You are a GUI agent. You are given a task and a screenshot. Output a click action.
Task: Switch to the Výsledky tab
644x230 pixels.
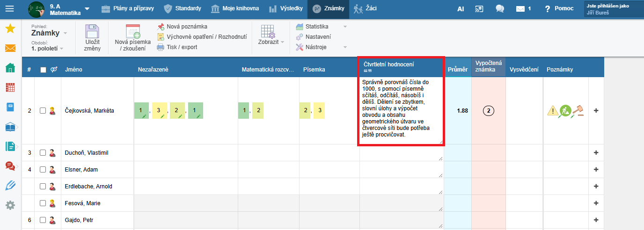coord(285,8)
